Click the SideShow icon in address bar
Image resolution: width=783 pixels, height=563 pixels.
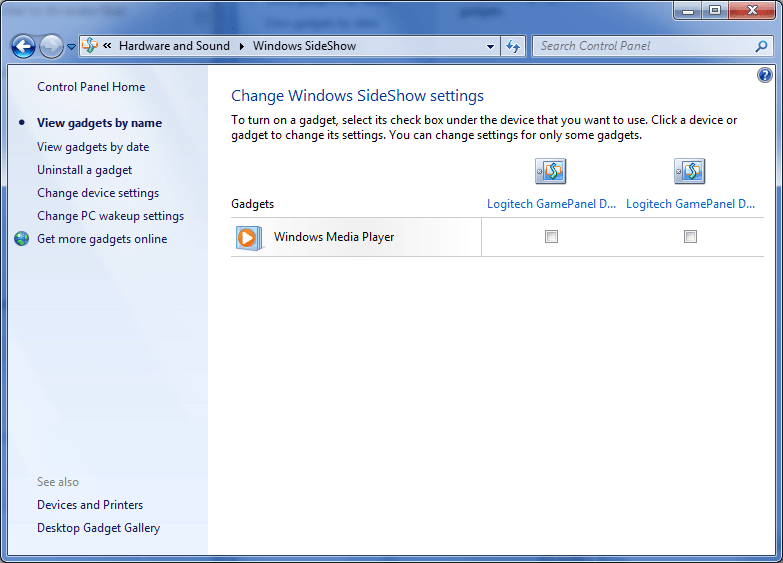pos(90,45)
